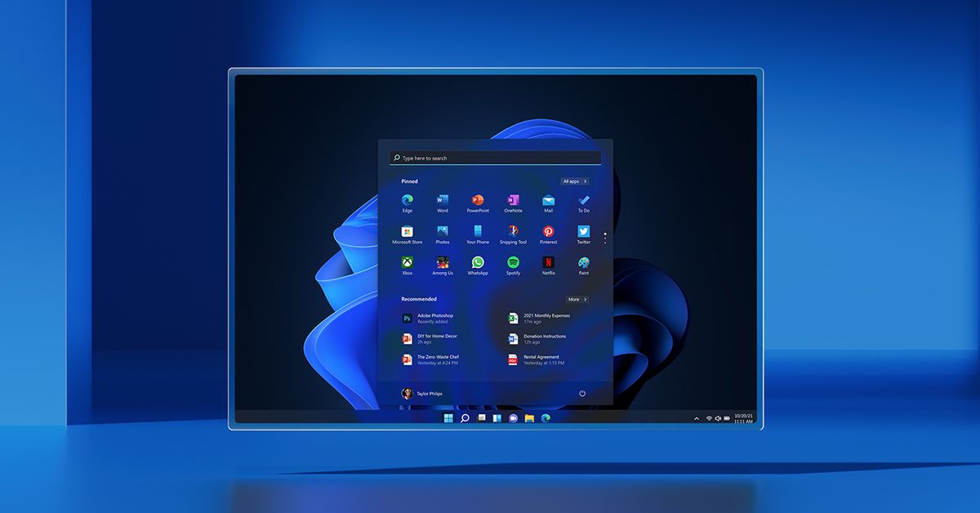
Task: Launch WhatsApp
Action: pos(477,263)
